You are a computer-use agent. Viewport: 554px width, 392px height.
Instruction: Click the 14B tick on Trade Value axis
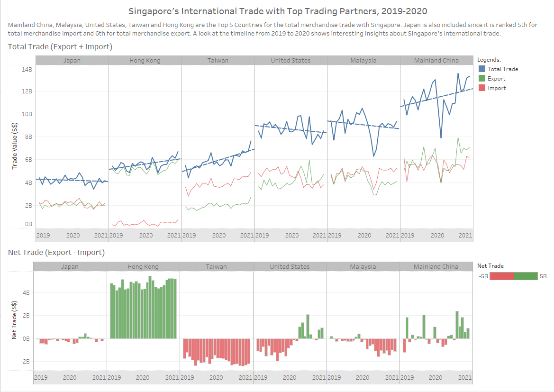[x=27, y=69]
